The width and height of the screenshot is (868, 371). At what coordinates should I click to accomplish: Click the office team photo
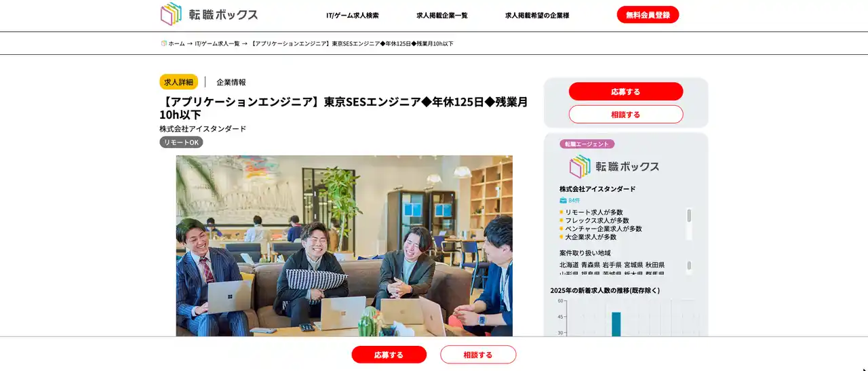(x=344, y=246)
